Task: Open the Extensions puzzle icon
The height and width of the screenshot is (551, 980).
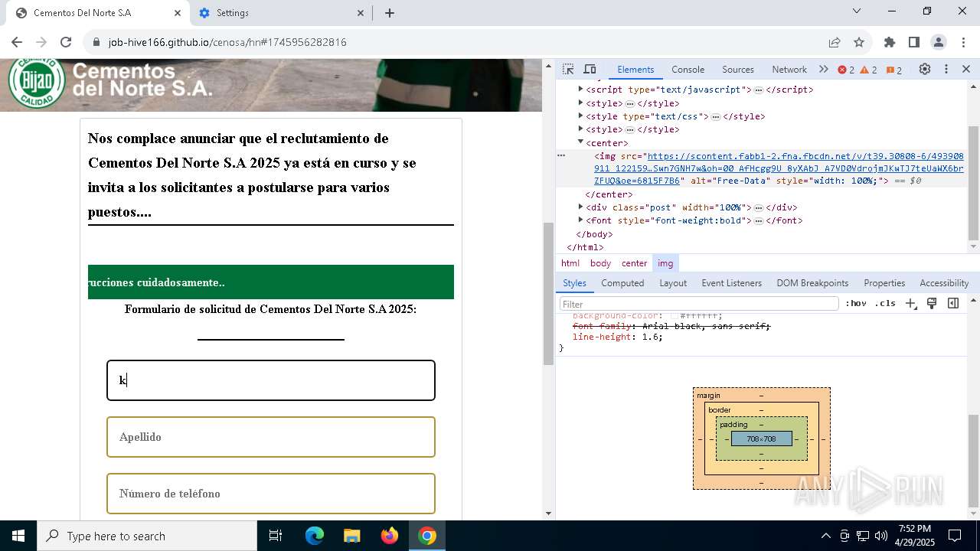Action: coord(890,42)
